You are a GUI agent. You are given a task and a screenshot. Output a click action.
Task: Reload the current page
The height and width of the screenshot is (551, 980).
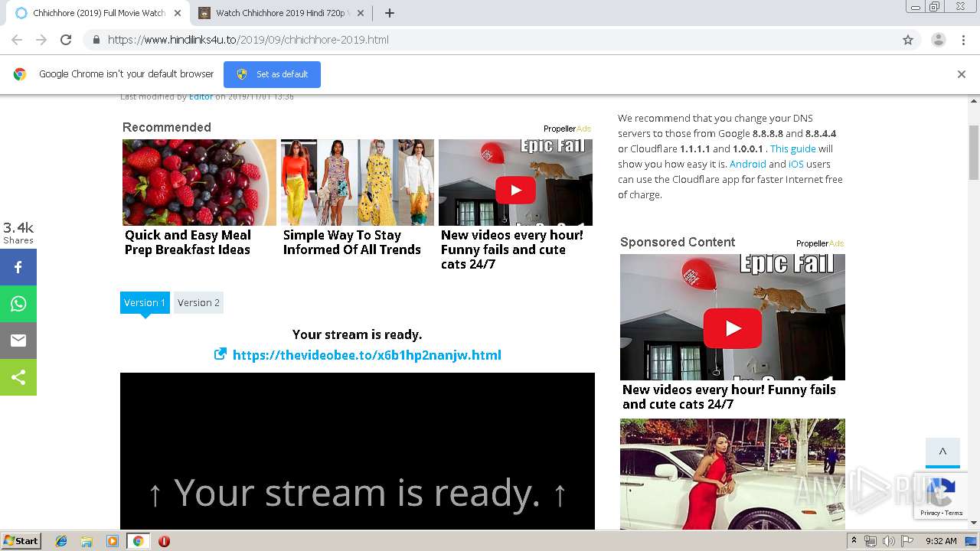(x=66, y=40)
